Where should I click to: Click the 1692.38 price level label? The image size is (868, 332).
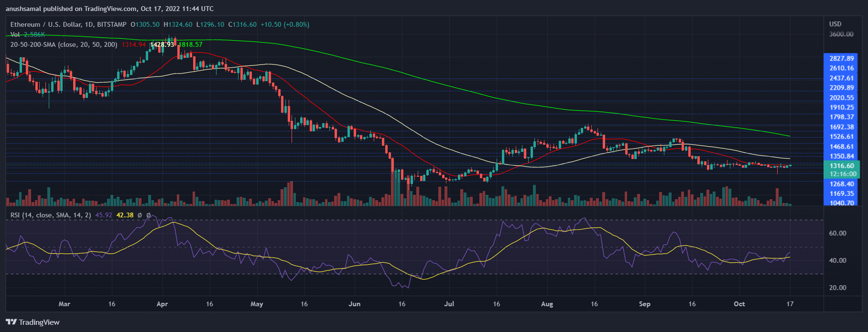(x=841, y=127)
